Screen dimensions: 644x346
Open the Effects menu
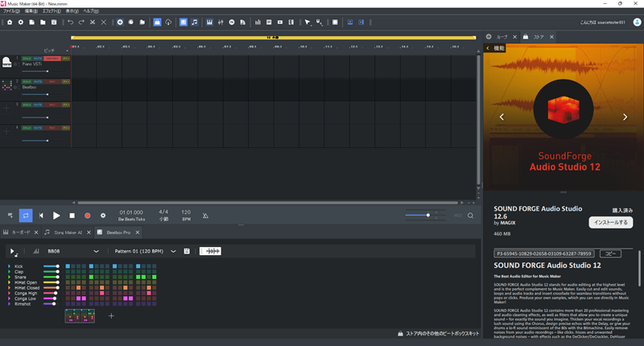pos(52,11)
